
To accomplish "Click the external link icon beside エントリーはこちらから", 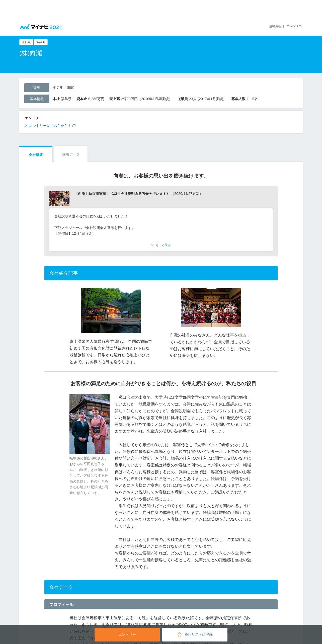I will [x=74, y=126].
